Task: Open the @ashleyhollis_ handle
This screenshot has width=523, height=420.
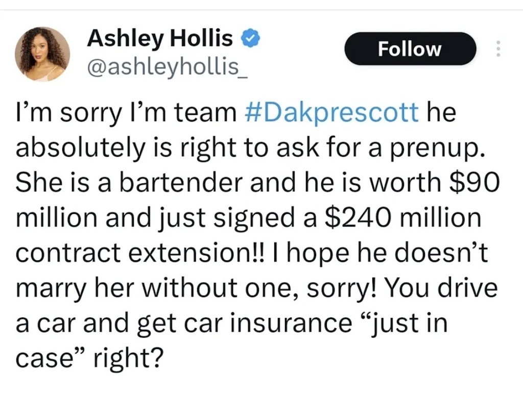Action: coord(168,67)
